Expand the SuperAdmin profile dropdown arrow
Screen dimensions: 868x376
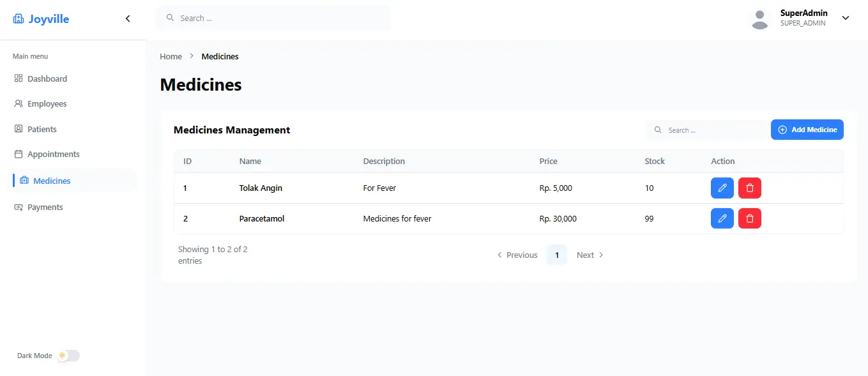[x=846, y=18]
